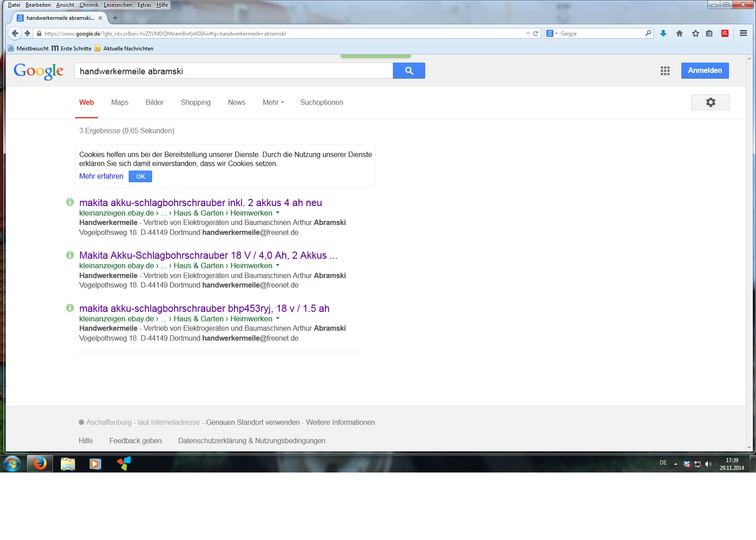The height and width of the screenshot is (540, 756).
Task: Click the Windows Start button
Action: coord(12,463)
